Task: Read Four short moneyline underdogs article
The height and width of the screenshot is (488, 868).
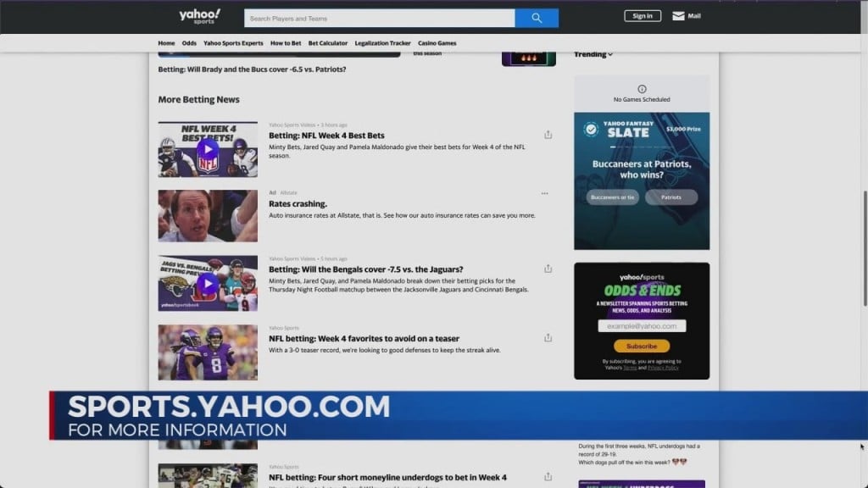Action: tap(387, 478)
